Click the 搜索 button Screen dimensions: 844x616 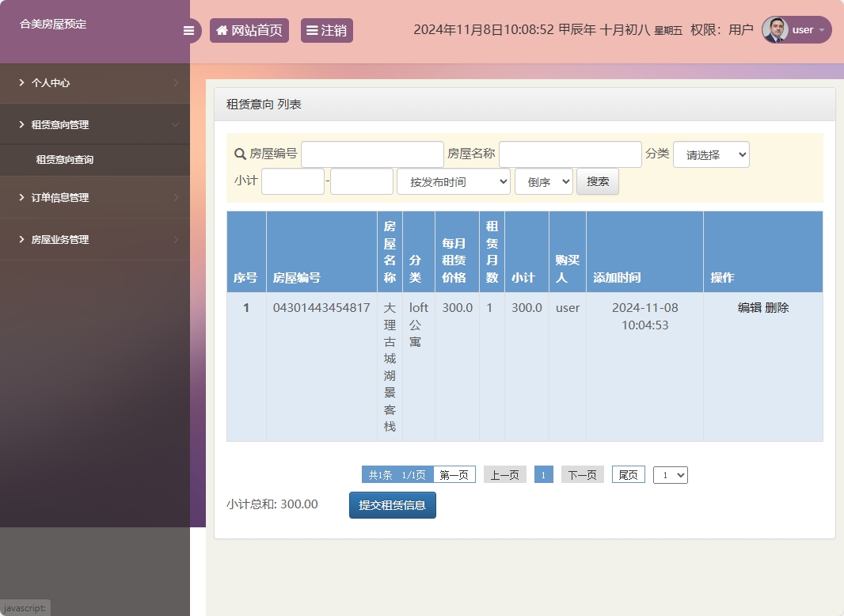(597, 181)
